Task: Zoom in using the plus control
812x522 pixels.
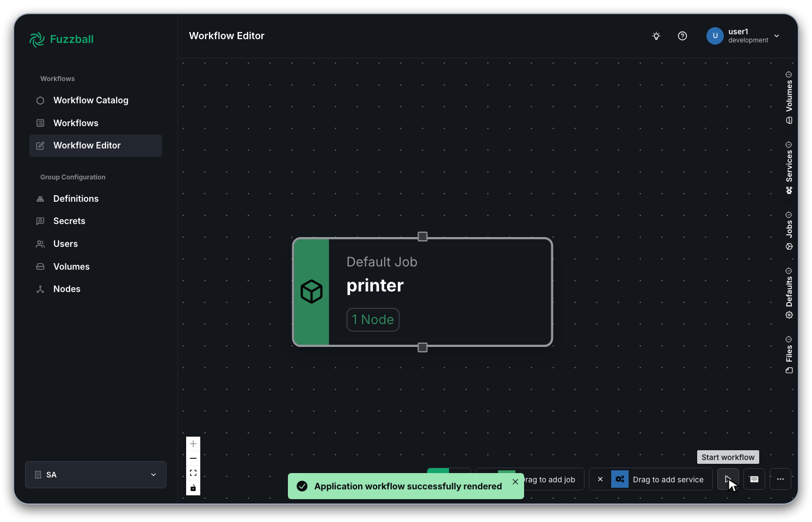Action: click(193, 444)
